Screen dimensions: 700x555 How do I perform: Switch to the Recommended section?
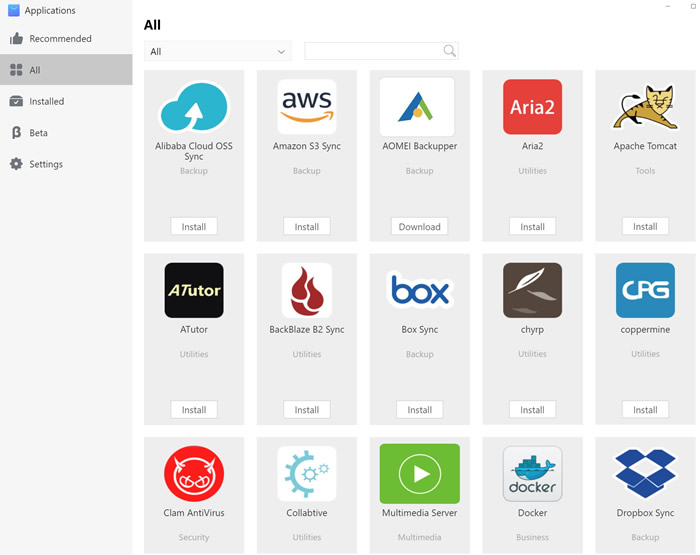60,39
